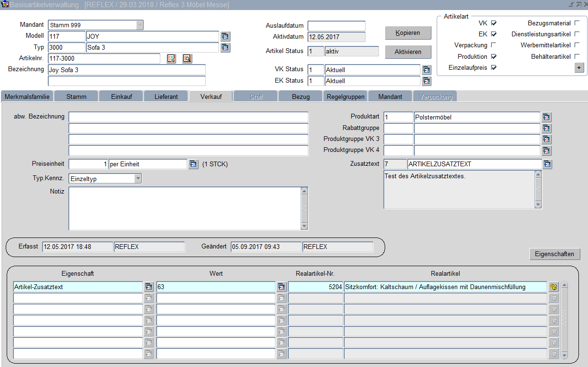Screen dimensions: 588x367
Task: Click the Kopieren button
Action: pyautogui.click(x=408, y=33)
